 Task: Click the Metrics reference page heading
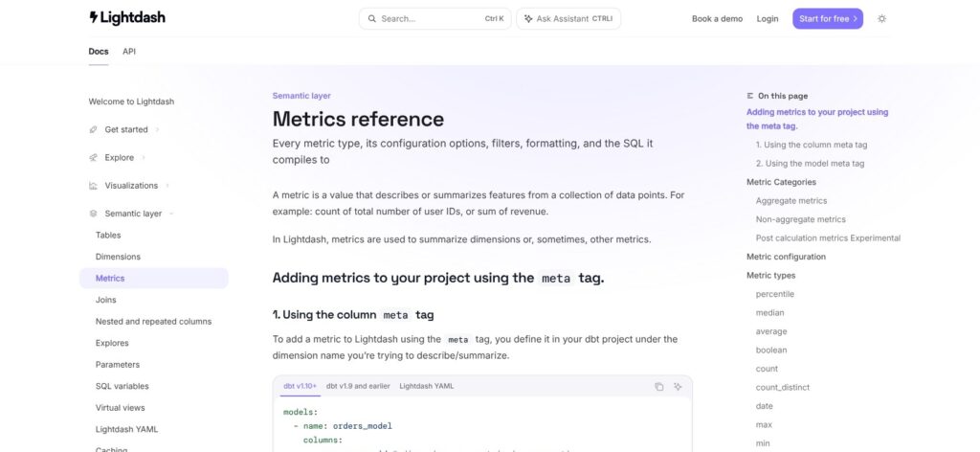(x=358, y=119)
